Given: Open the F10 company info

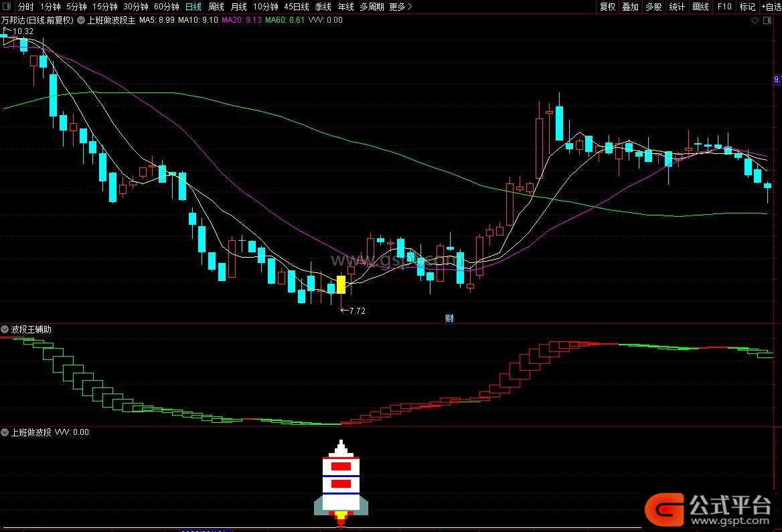Looking at the screenshot, I should tap(724, 7).
